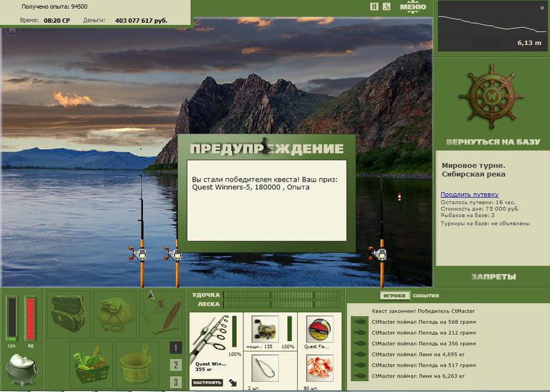The width and height of the screenshot is (550, 392).
Task: Click the S icon beside pause button
Action: 386,6
